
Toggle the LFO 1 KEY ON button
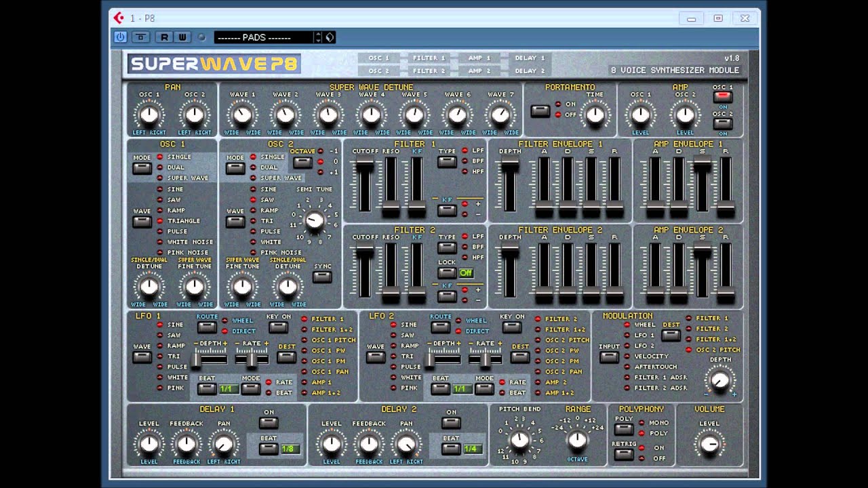coord(278,327)
